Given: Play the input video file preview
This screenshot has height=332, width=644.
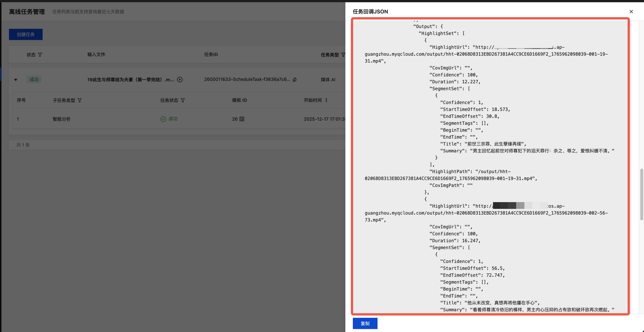Looking at the screenshot, I should (180, 79).
